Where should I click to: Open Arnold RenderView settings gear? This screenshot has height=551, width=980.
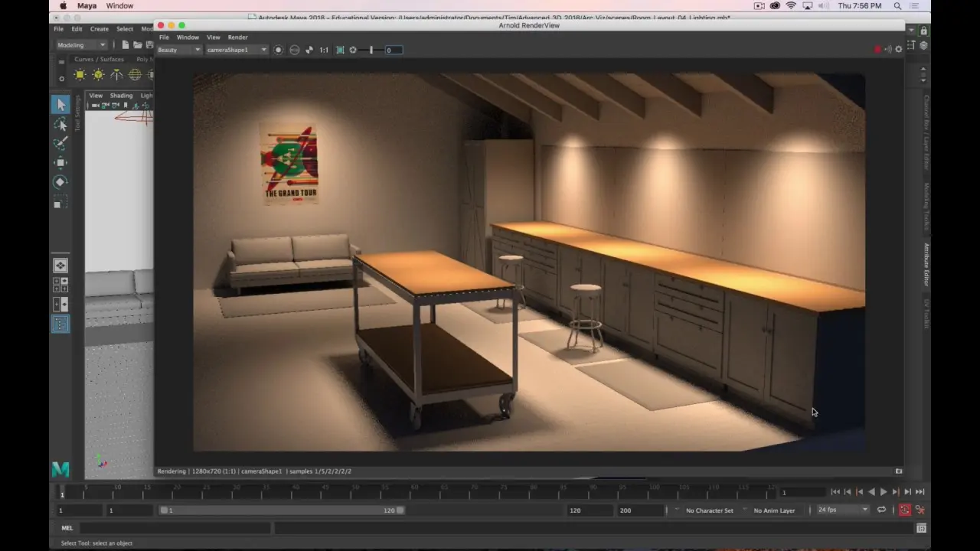(899, 50)
